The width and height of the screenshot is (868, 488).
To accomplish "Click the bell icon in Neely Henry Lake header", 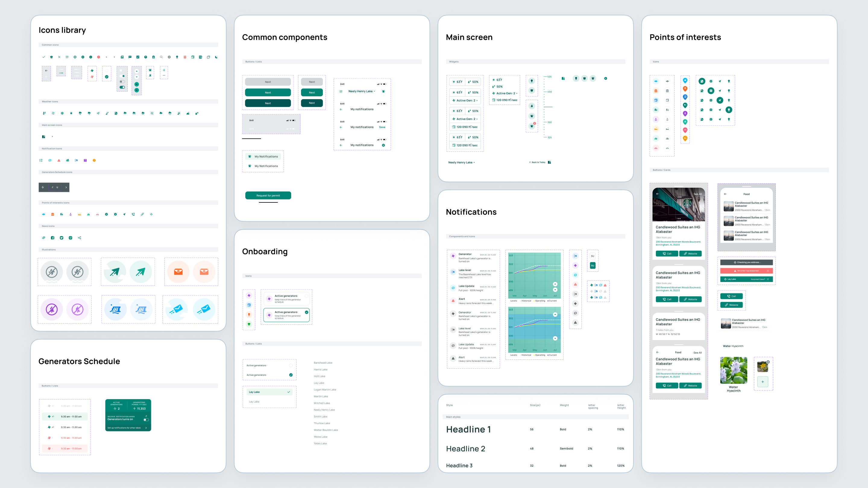I will click(x=383, y=91).
